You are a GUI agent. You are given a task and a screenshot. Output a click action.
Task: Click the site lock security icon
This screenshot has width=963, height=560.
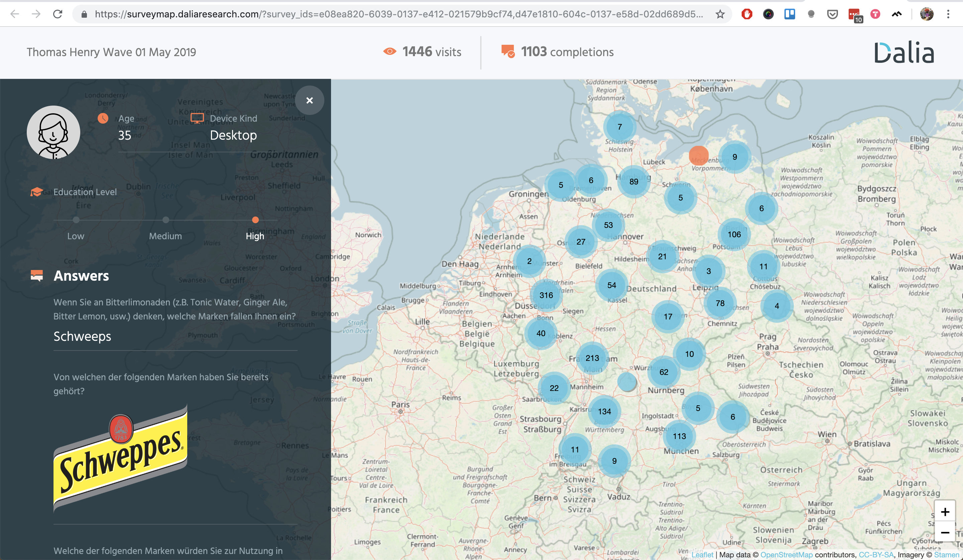tap(85, 14)
